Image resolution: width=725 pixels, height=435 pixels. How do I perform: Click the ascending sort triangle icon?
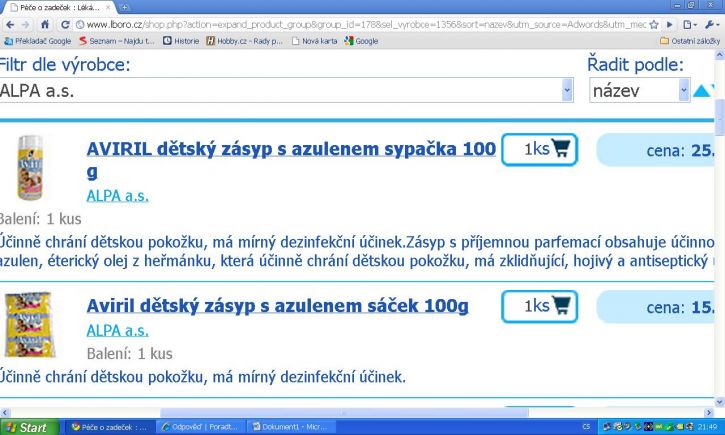pos(701,91)
